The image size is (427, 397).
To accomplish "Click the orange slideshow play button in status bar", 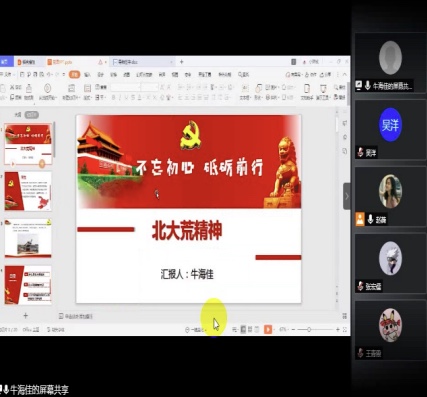I will (268, 329).
